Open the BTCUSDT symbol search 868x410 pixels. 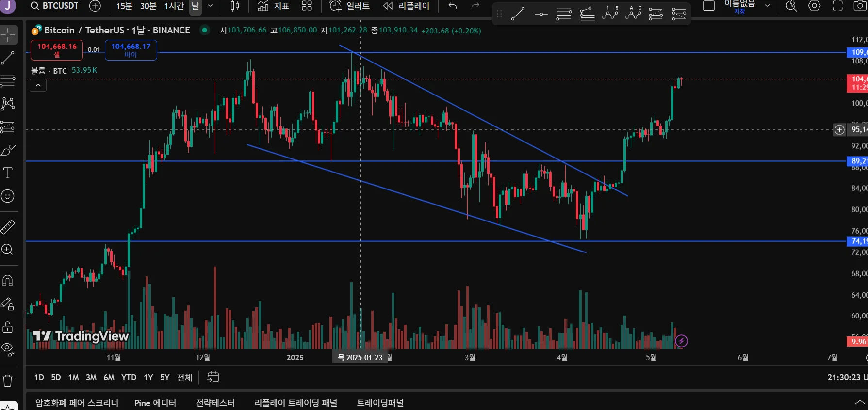pos(54,6)
